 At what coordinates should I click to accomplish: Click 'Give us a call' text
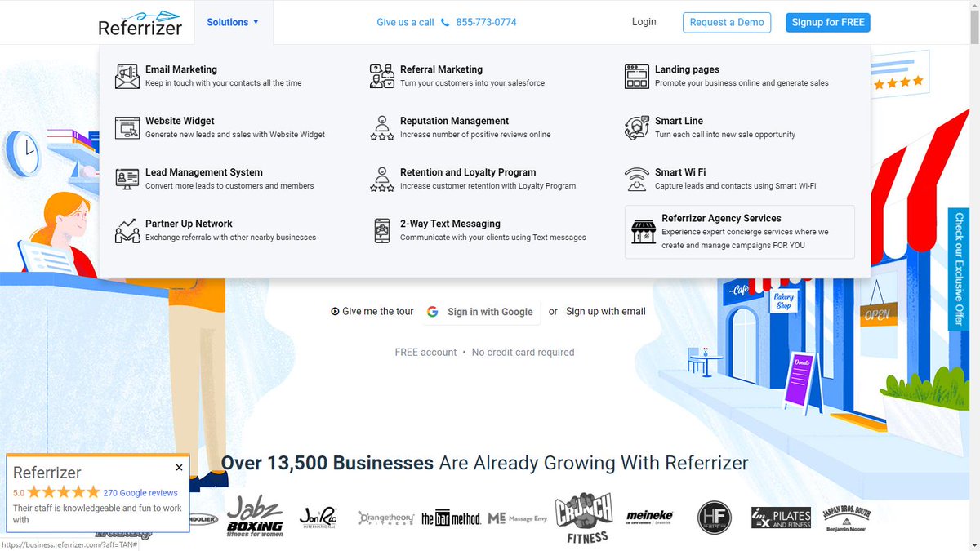pos(405,22)
